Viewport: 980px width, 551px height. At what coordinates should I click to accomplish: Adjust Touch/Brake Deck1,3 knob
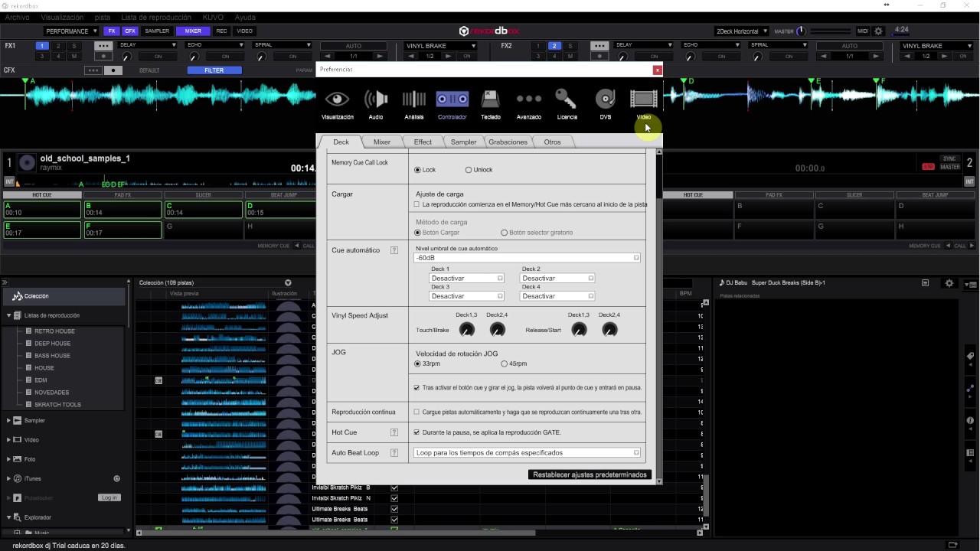coord(466,330)
